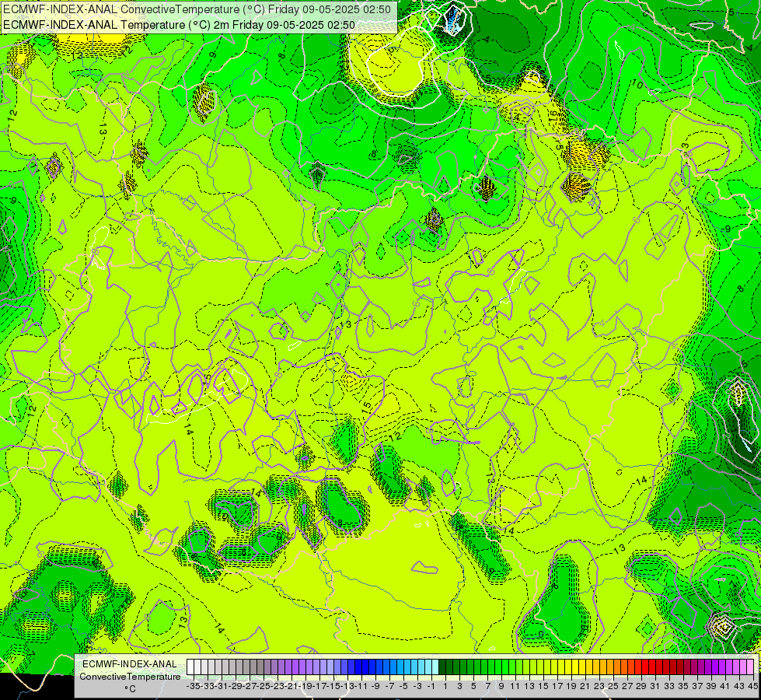Pick the dark green swatch above 1
The height and width of the screenshot is (700, 761).
442,667
